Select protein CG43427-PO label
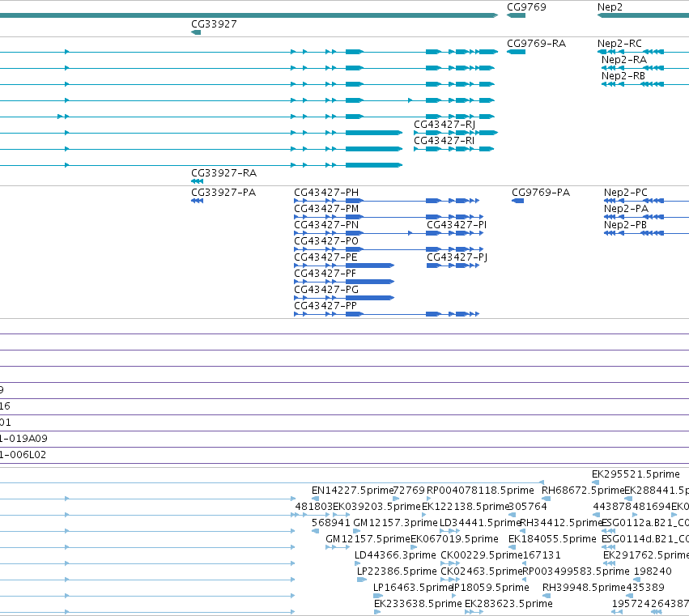 coord(326,241)
